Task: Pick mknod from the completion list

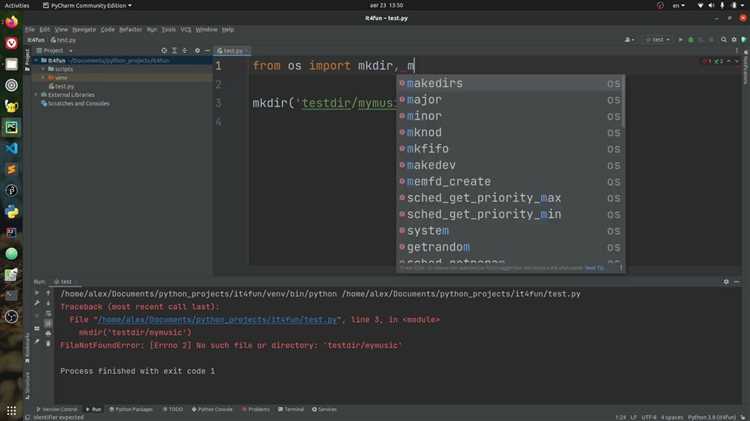Action: [x=510, y=132]
